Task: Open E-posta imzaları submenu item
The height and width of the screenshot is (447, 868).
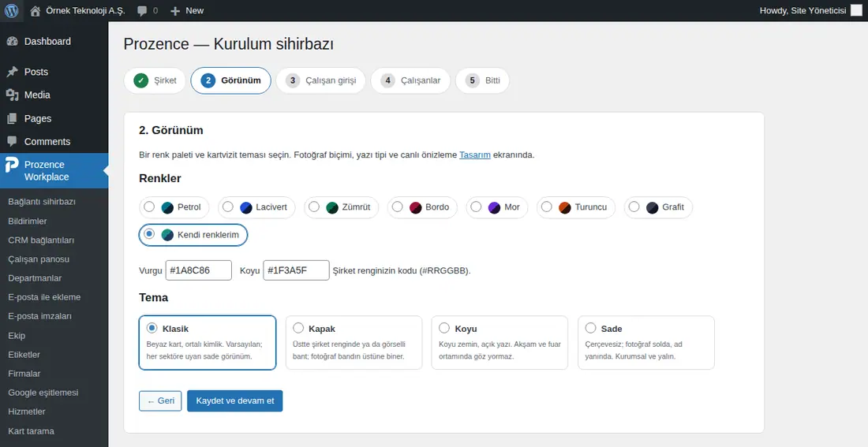Action: [40, 316]
